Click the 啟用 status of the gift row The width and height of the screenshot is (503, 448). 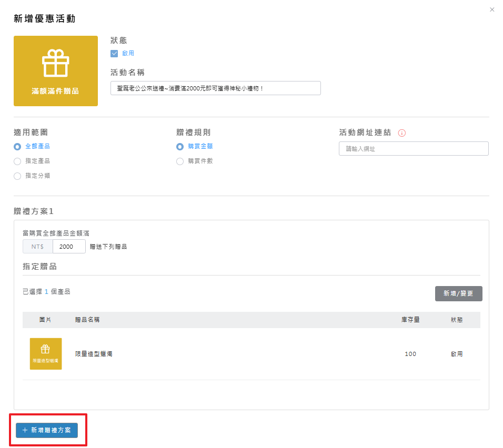(x=457, y=354)
